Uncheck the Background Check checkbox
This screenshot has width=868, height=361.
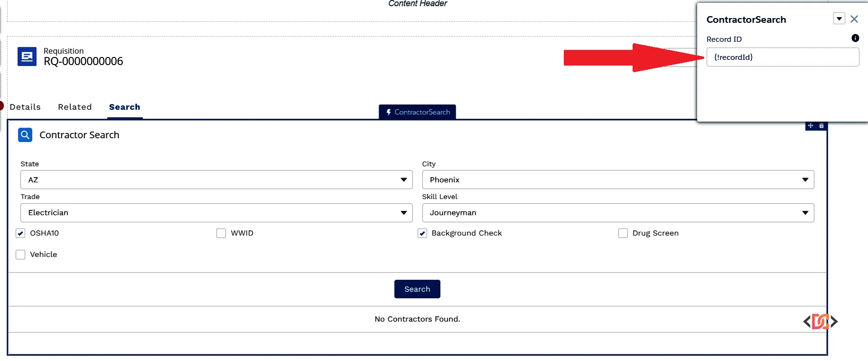pos(422,233)
